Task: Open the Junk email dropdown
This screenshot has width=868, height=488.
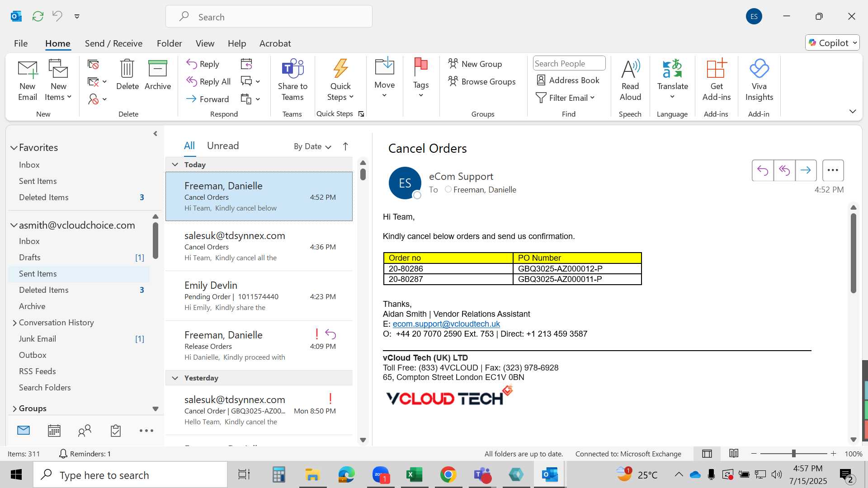Action: (97, 99)
